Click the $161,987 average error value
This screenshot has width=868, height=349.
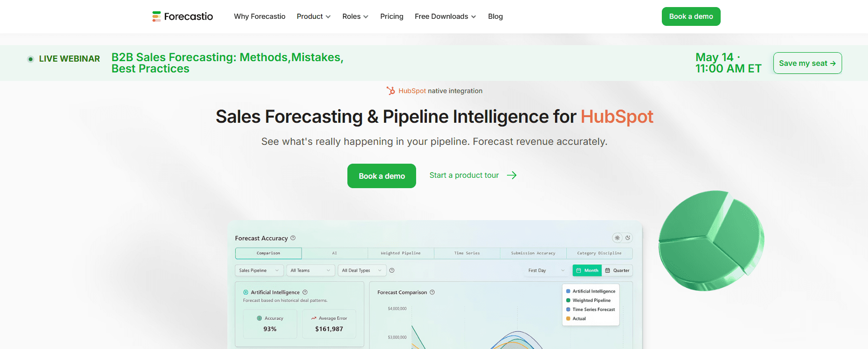click(x=329, y=329)
